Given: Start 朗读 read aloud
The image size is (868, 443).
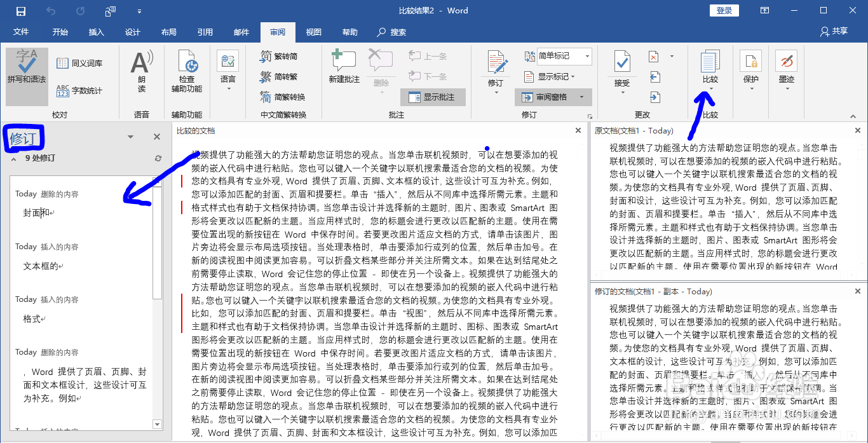Looking at the screenshot, I should 141,72.
